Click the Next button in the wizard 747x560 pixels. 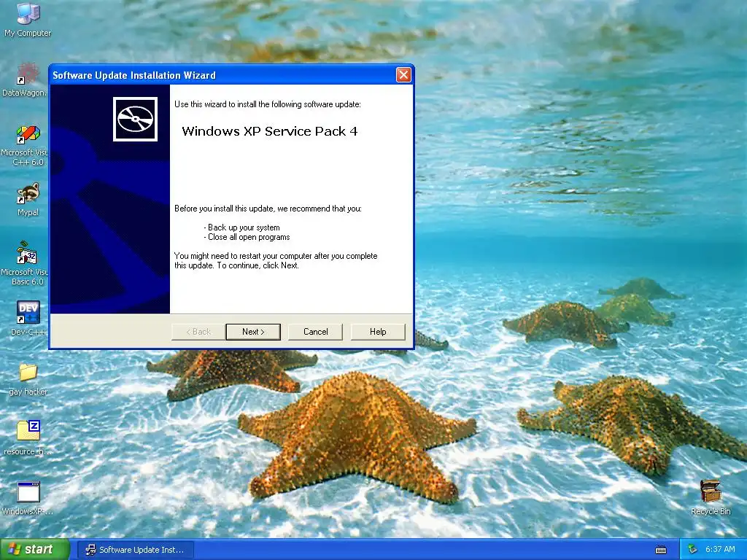253,332
